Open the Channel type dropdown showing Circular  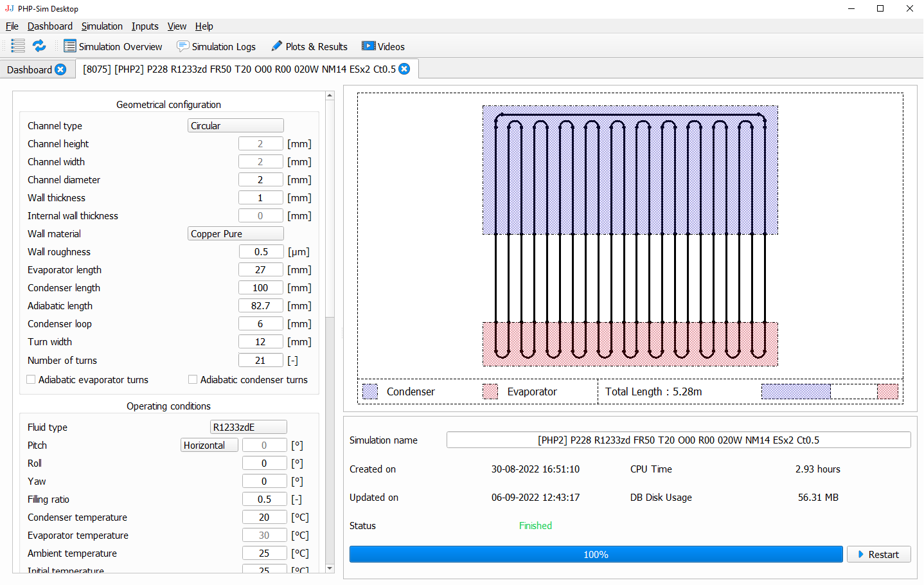235,125
